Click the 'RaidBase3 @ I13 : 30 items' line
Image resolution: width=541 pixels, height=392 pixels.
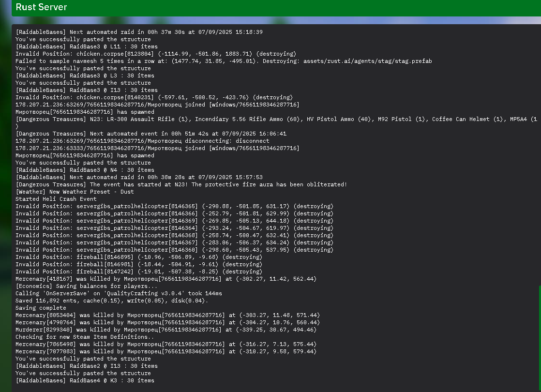tap(87, 90)
